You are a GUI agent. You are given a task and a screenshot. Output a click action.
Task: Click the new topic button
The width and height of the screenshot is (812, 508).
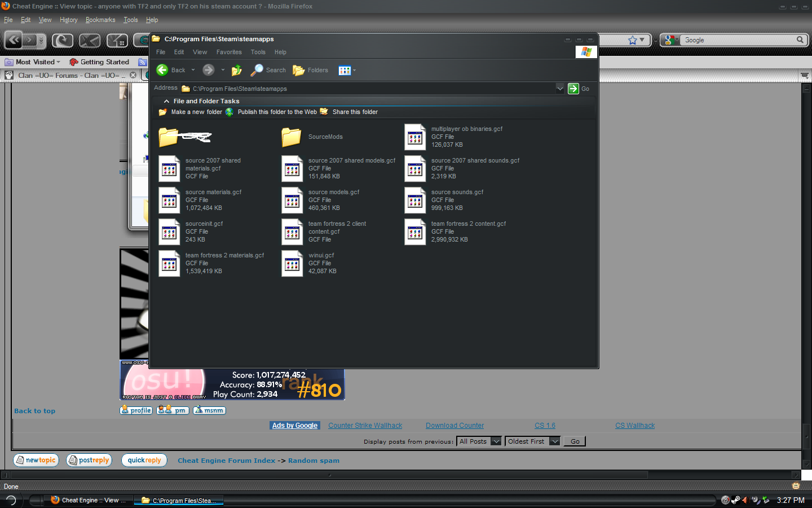[x=36, y=460]
